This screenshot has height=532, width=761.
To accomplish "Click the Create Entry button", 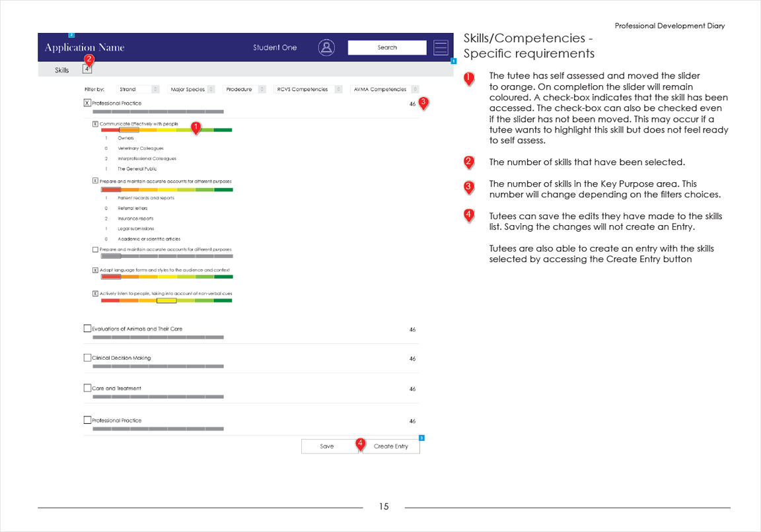I will tap(391, 446).
